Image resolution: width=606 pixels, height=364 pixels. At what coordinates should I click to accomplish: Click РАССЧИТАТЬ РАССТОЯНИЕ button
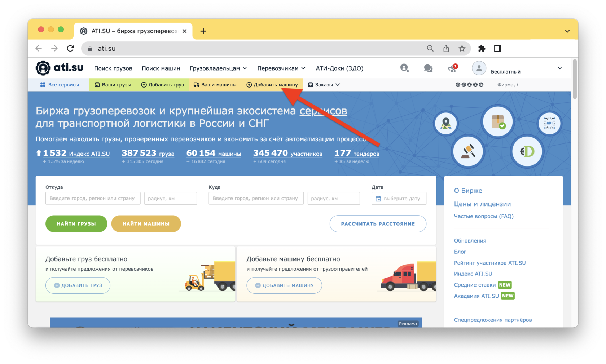pyautogui.click(x=378, y=224)
